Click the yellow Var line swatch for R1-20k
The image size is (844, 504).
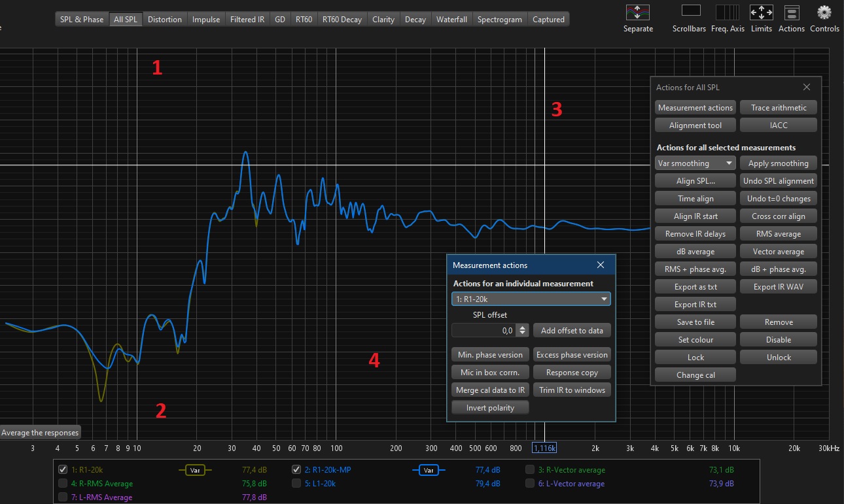click(195, 469)
